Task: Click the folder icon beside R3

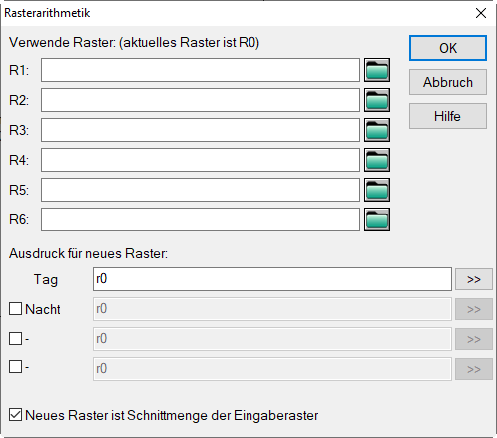Action: coord(377,130)
